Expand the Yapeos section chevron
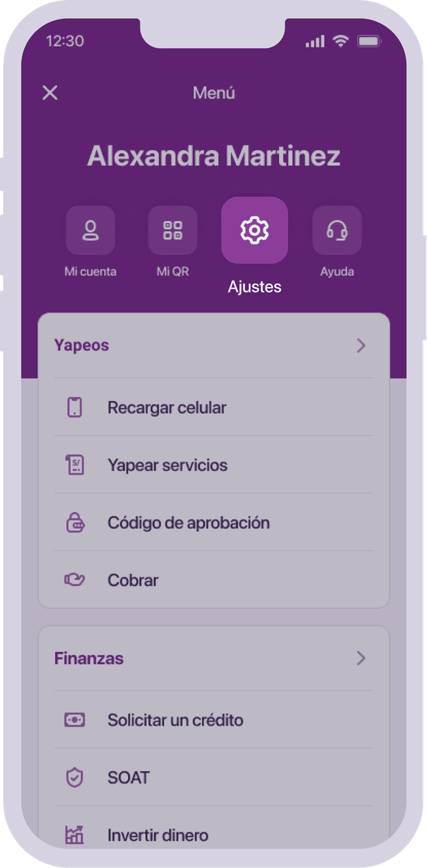 pos(361,345)
